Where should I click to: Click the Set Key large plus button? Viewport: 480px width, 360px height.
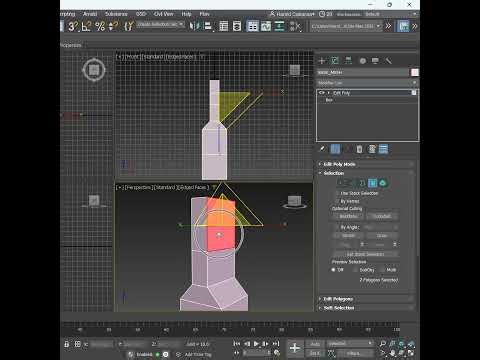click(295, 348)
